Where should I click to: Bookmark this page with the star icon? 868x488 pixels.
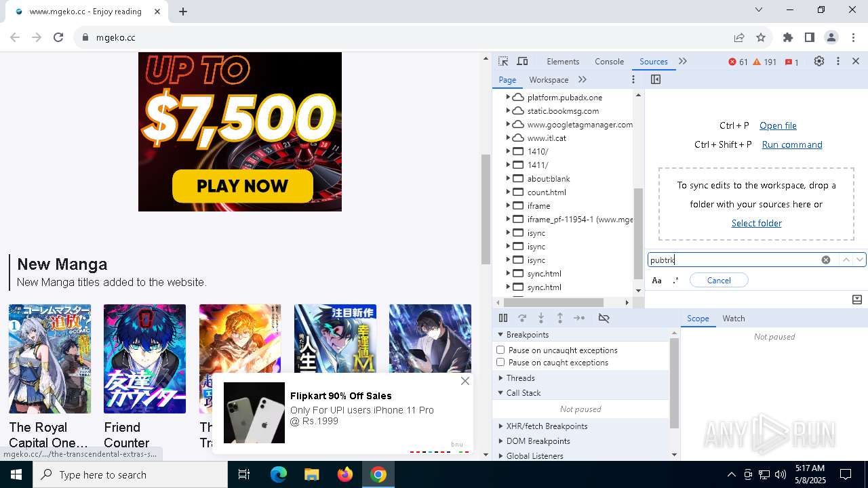761,37
